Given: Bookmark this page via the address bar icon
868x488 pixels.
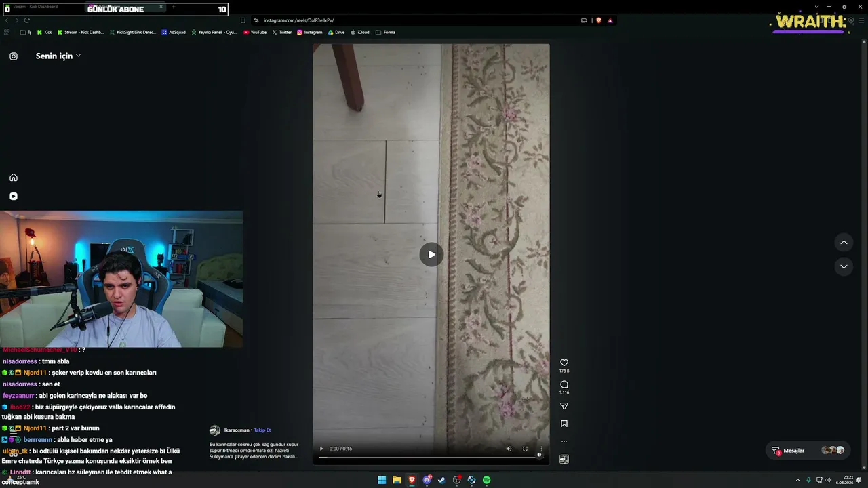Looking at the screenshot, I should tap(243, 20).
